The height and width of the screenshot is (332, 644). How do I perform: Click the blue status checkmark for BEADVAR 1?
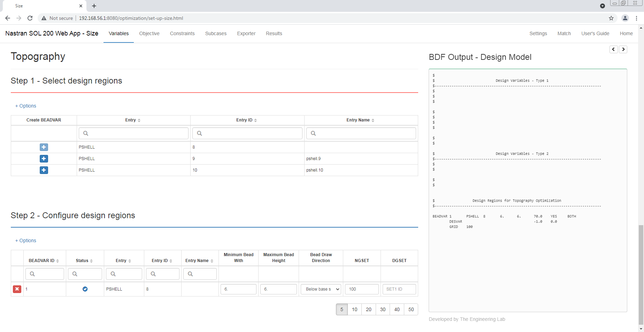[x=85, y=289]
